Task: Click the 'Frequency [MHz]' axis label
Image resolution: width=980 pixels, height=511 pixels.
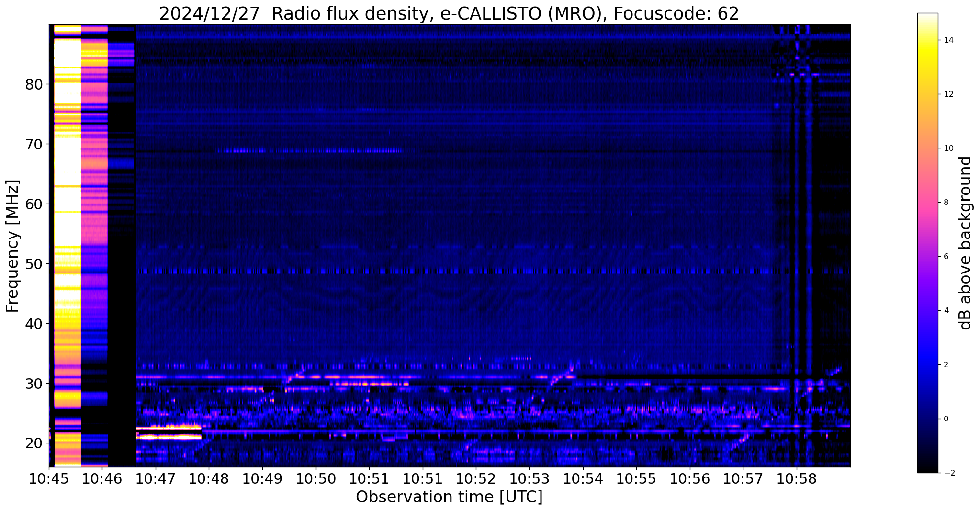Action: pos(13,246)
